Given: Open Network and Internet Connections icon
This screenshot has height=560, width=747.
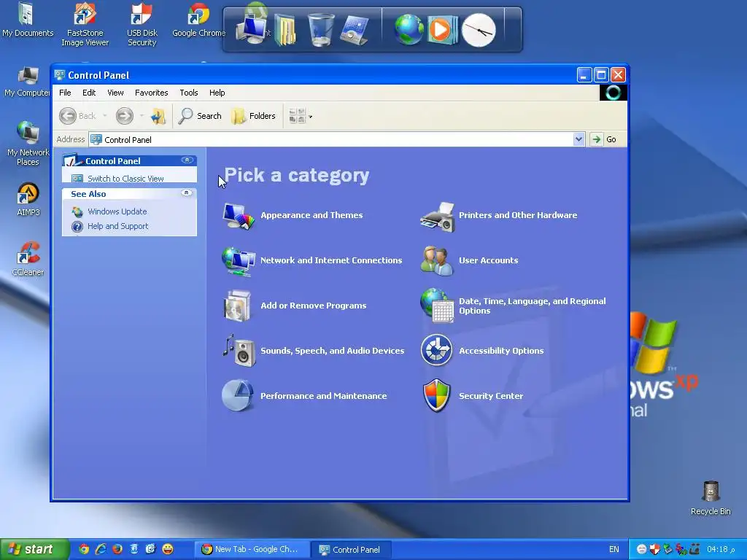Looking at the screenshot, I should (239, 261).
